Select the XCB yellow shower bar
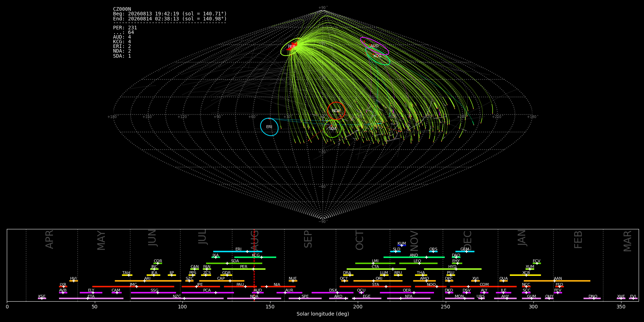 (x=525, y=275)
